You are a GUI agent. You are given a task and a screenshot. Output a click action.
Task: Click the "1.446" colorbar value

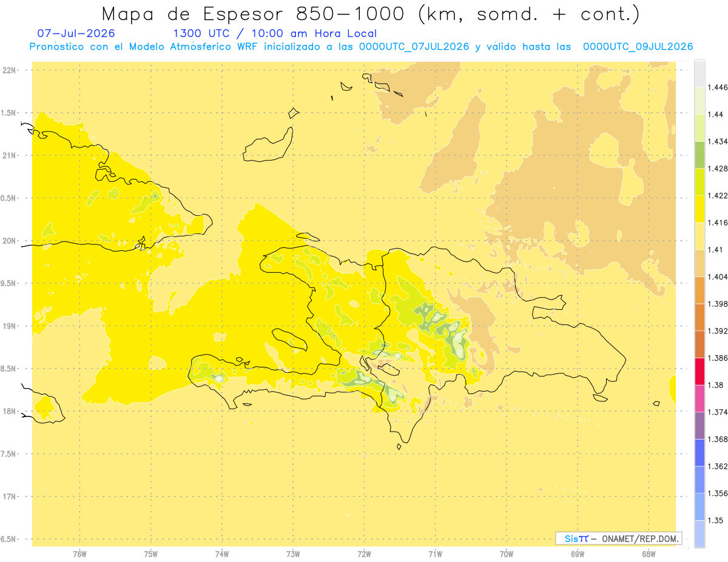(x=717, y=87)
